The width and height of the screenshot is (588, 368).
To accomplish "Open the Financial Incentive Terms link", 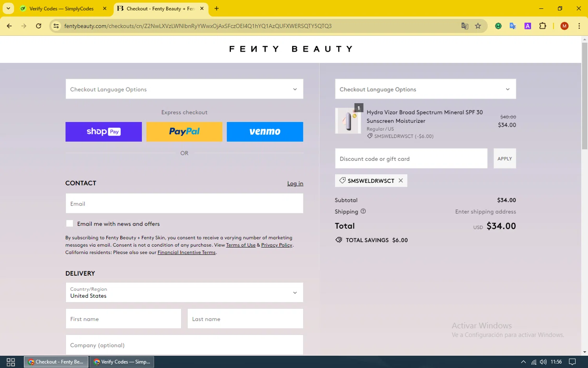I will coord(187,252).
